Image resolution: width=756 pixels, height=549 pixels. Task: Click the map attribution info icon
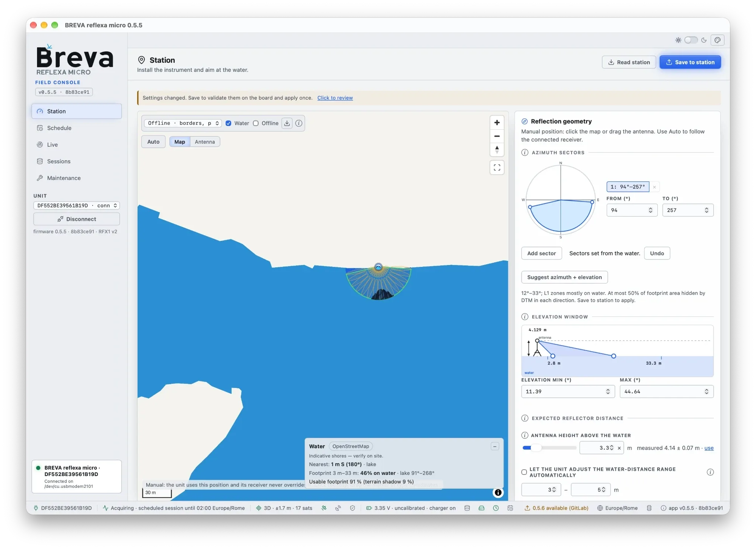click(498, 492)
